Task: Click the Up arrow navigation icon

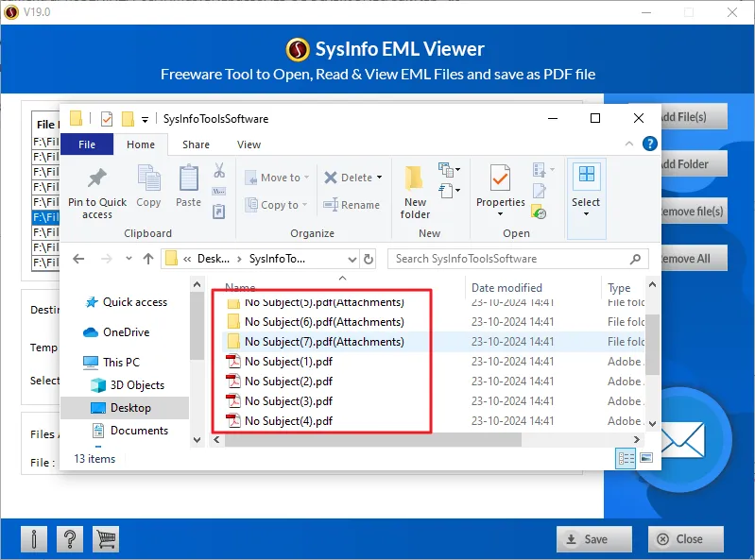Action: tap(148, 259)
